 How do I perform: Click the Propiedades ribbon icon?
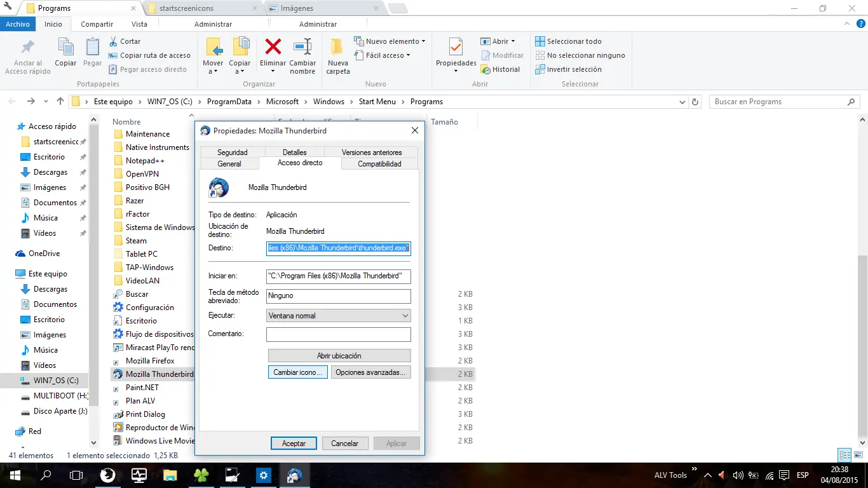pos(456,48)
